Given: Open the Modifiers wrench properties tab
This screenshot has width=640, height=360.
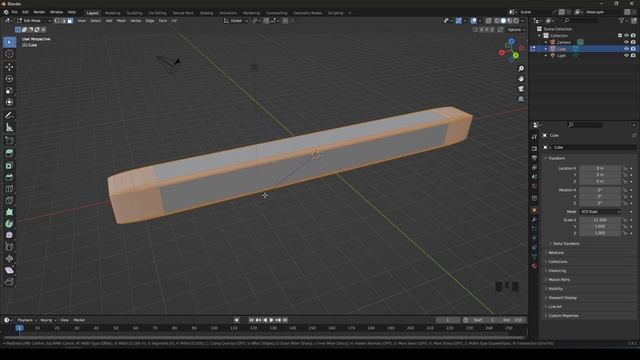Looking at the screenshot, I should click(x=534, y=220).
